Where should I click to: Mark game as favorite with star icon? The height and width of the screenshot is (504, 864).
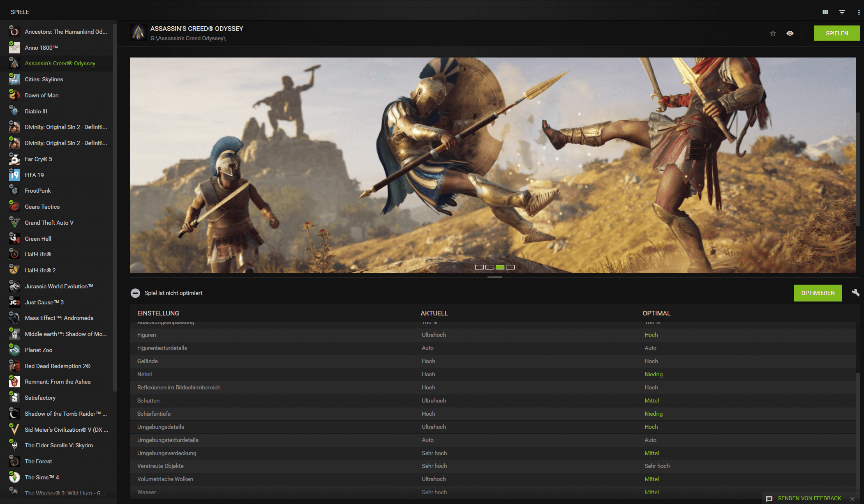[x=773, y=33]
